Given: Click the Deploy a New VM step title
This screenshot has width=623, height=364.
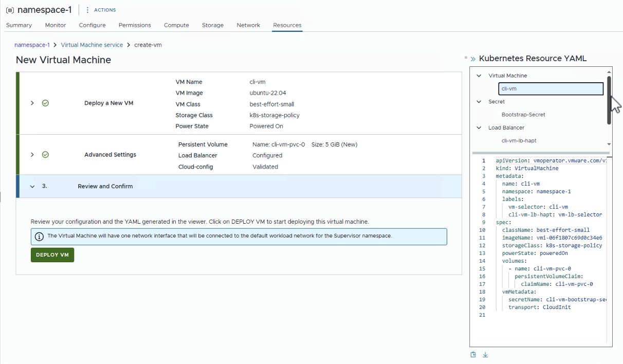Looking at the screenshot, I should click(x=109, y=103).
